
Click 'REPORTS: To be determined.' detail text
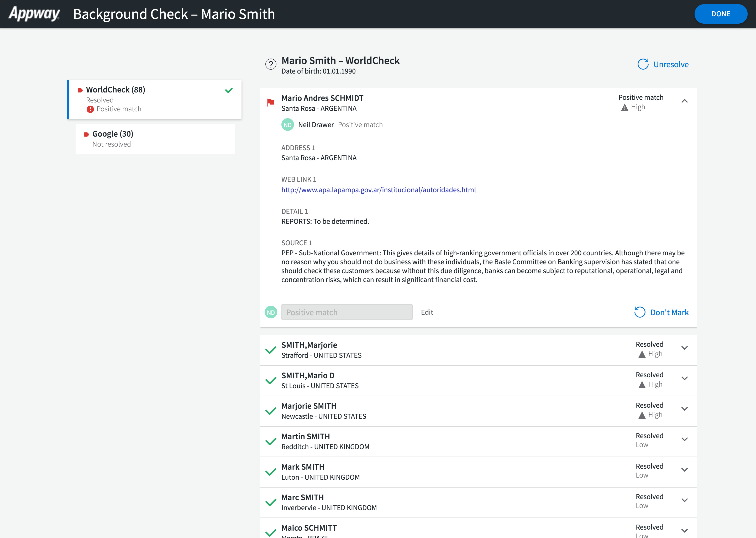tap(325, 221)
